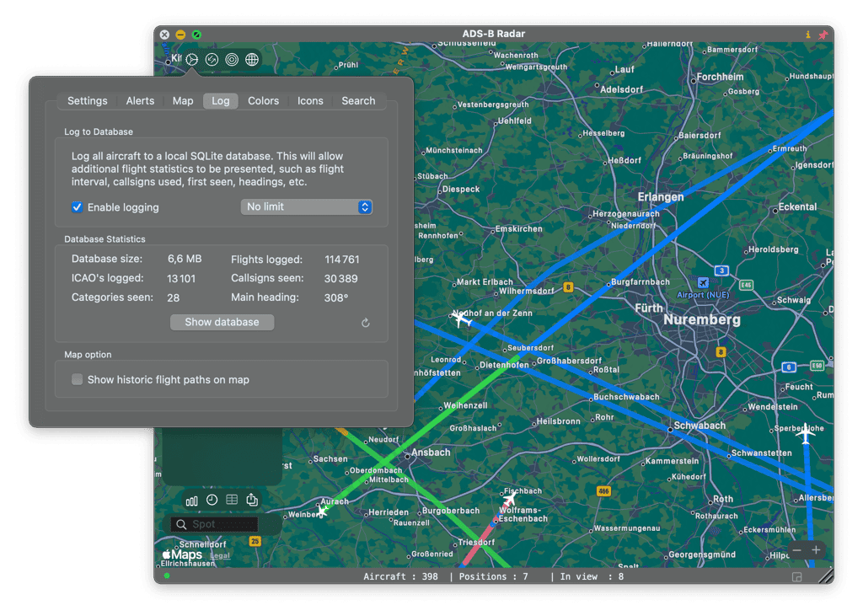Image resolution: width=863 pixels, height=616 pixels.
Task: Select the concentric range rings icon
Action: click(x=232, y=59)
